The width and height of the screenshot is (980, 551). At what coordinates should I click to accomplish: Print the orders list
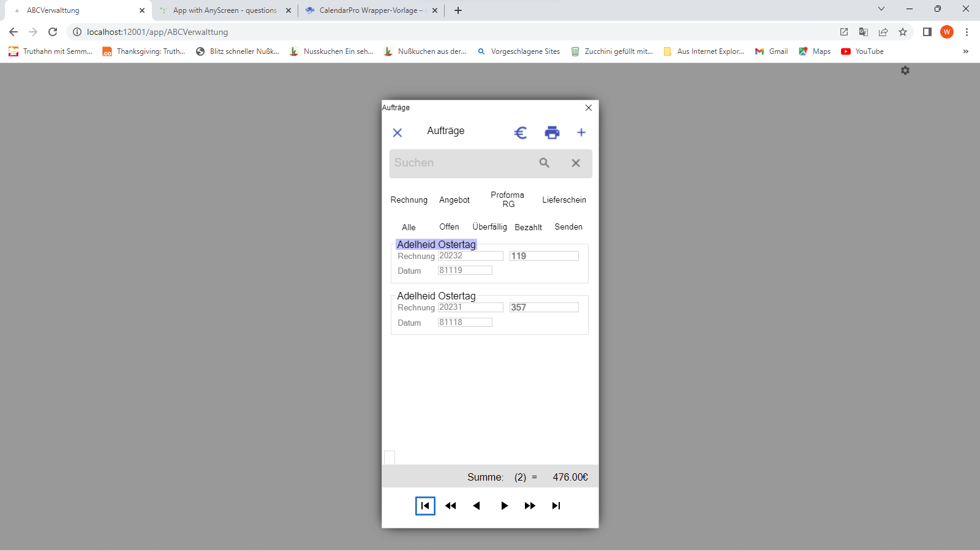552,133
